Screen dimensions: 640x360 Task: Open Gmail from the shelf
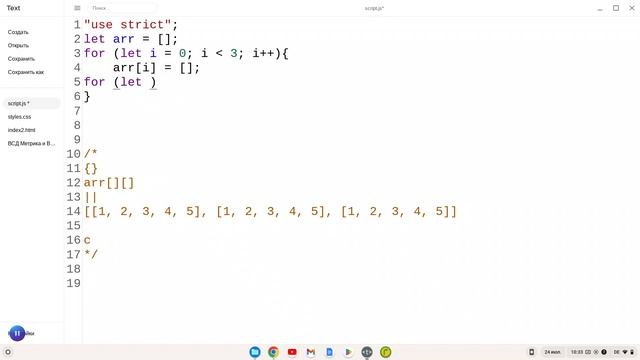[x=311, y=352]
